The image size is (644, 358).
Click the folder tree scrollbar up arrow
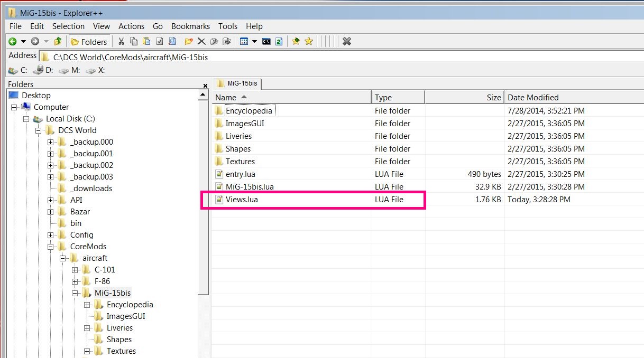(203, 96)
